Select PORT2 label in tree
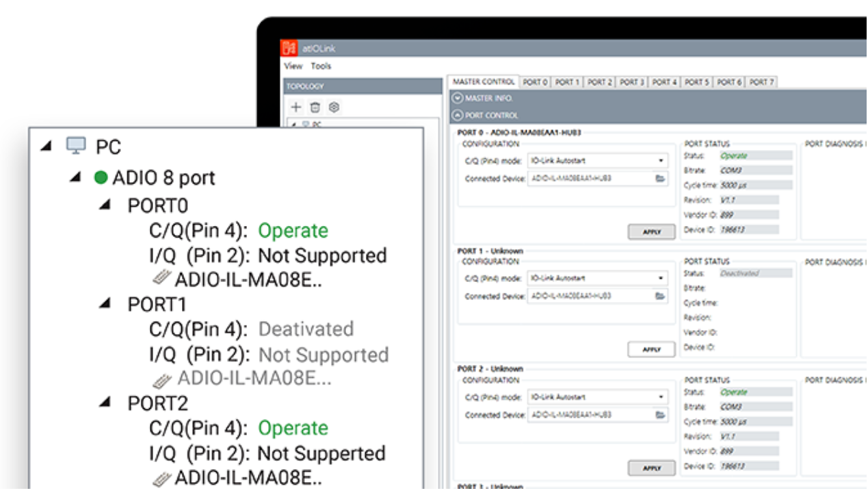 (157, 403)
